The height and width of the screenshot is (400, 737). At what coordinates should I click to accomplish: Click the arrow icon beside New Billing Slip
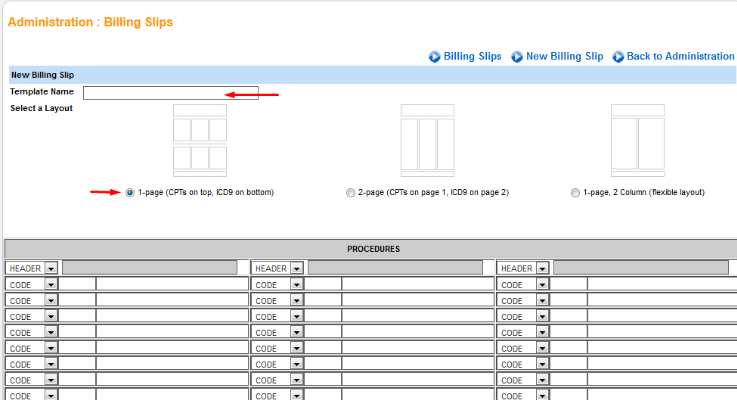click(x=517, y=57)
